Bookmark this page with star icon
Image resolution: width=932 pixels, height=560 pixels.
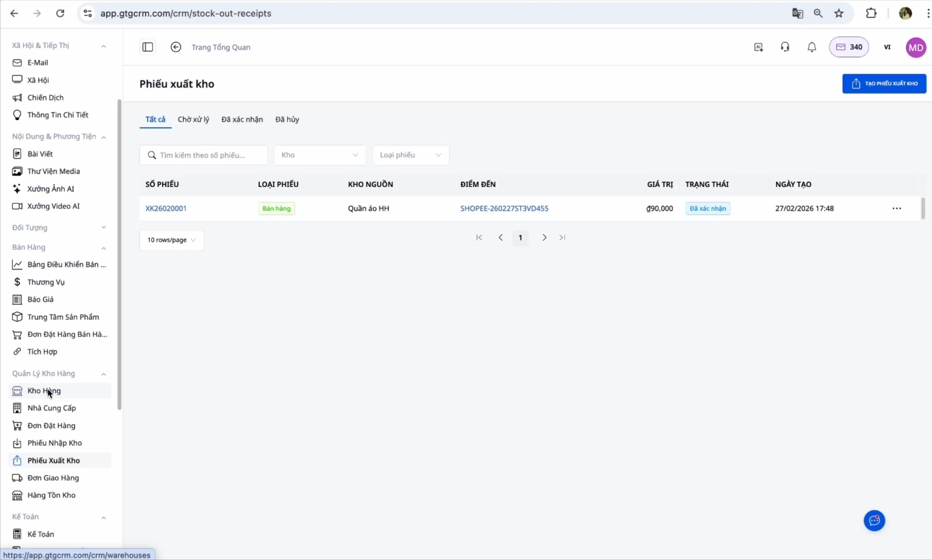click(x=839, y=13)
